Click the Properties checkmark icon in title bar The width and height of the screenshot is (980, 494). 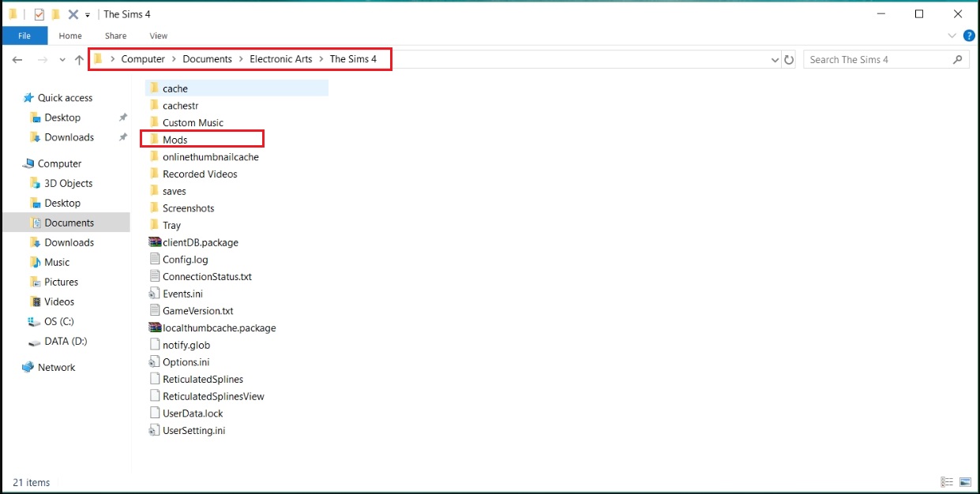tap(39, 14)
